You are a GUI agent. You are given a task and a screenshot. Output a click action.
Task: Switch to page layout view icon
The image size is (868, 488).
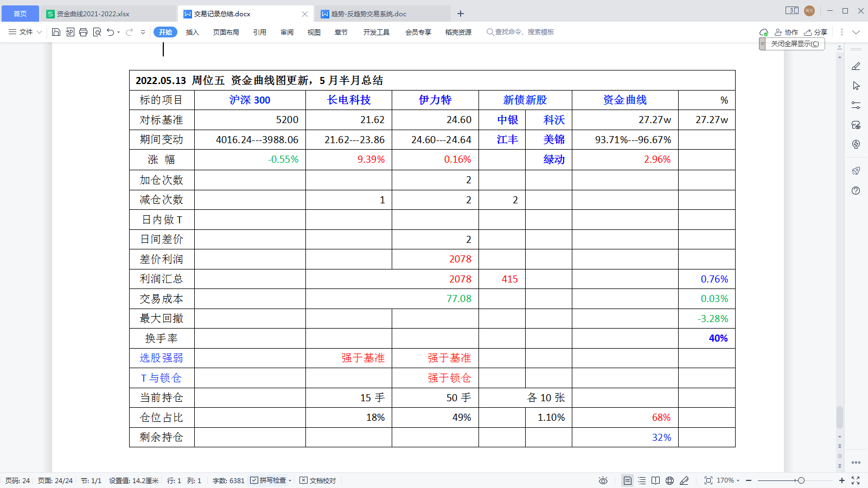point(628,480)
